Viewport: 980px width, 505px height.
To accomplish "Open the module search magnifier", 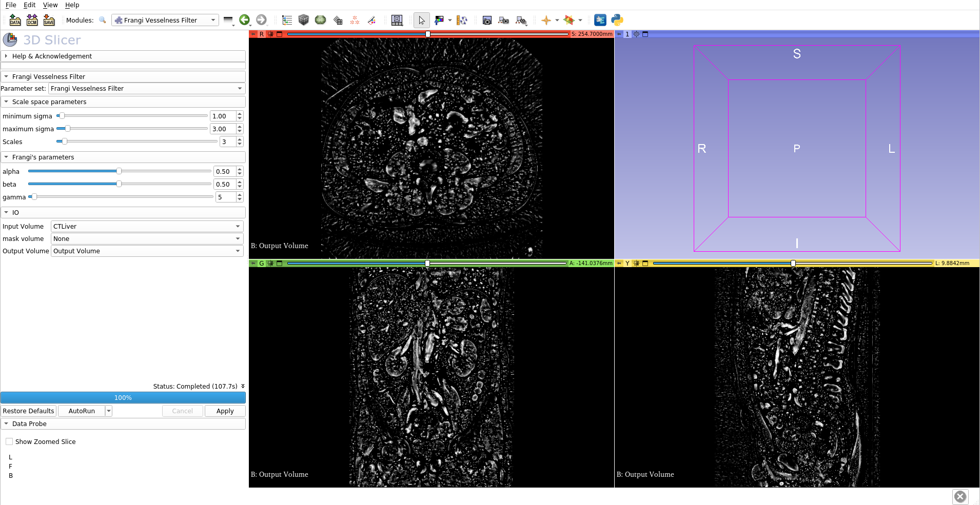I will (103, 21).
